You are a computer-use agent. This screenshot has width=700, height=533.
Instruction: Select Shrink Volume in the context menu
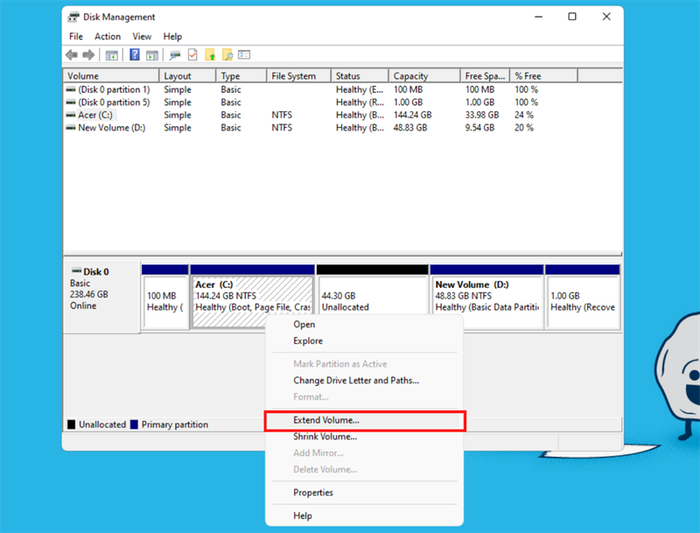[x=325, y=437]
